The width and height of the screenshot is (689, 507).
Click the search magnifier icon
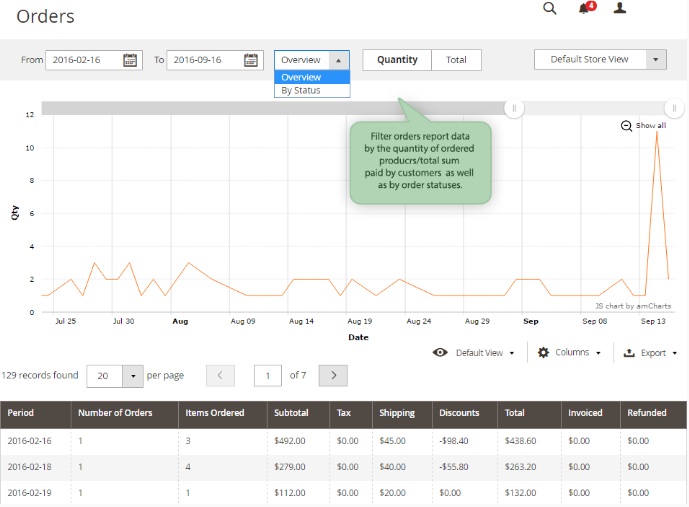point(549,9)
